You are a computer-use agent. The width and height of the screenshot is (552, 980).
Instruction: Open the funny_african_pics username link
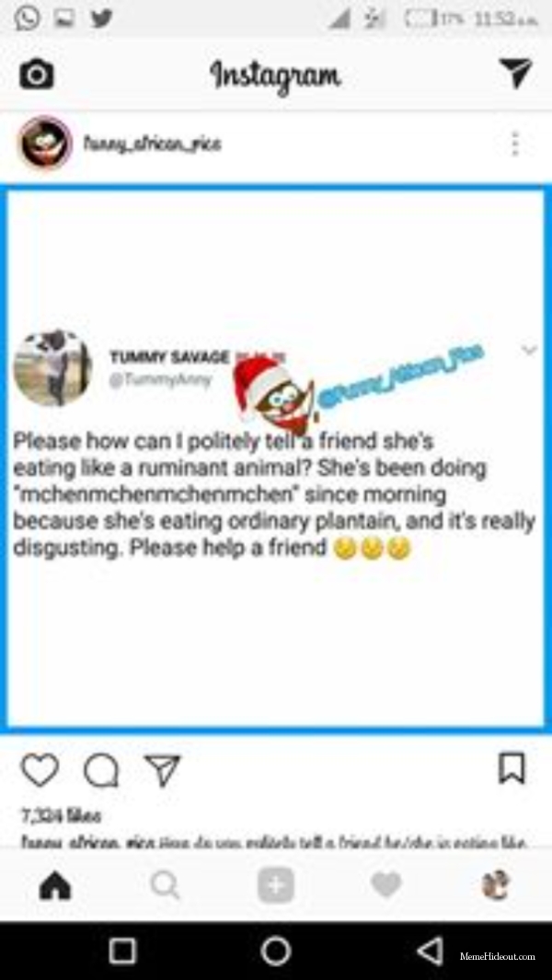(x=152, y=144)
